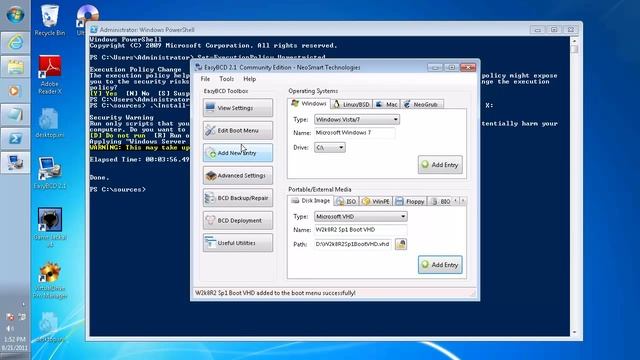The width and height of the screenshot is (640, 360).
Task: Switch to the Windows tab
Action: (x=309, y=104)
